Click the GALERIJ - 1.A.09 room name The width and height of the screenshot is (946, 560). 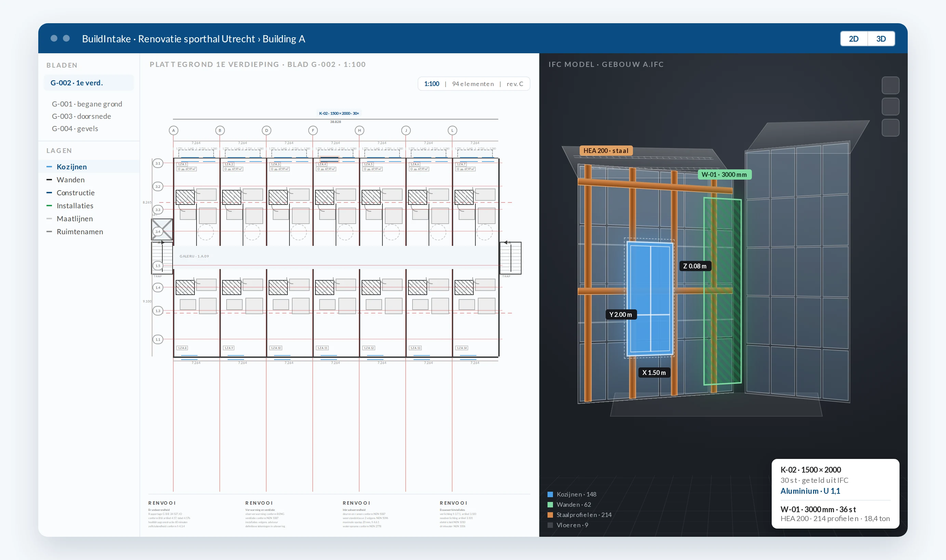[x=194, y=256]
